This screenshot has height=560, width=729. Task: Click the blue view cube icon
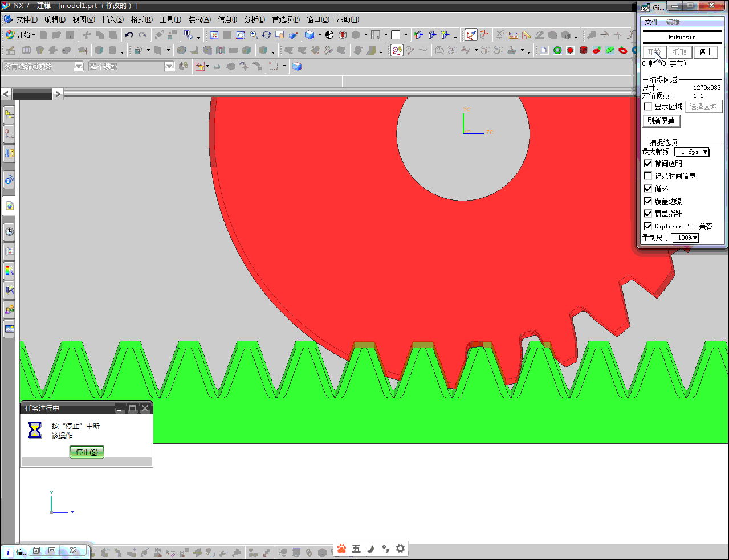click(x=297, y=66)
